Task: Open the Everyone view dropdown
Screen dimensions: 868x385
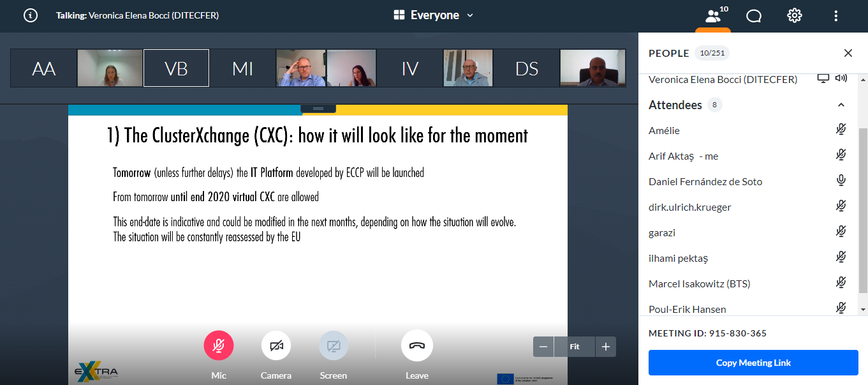Action: (434, 15)
